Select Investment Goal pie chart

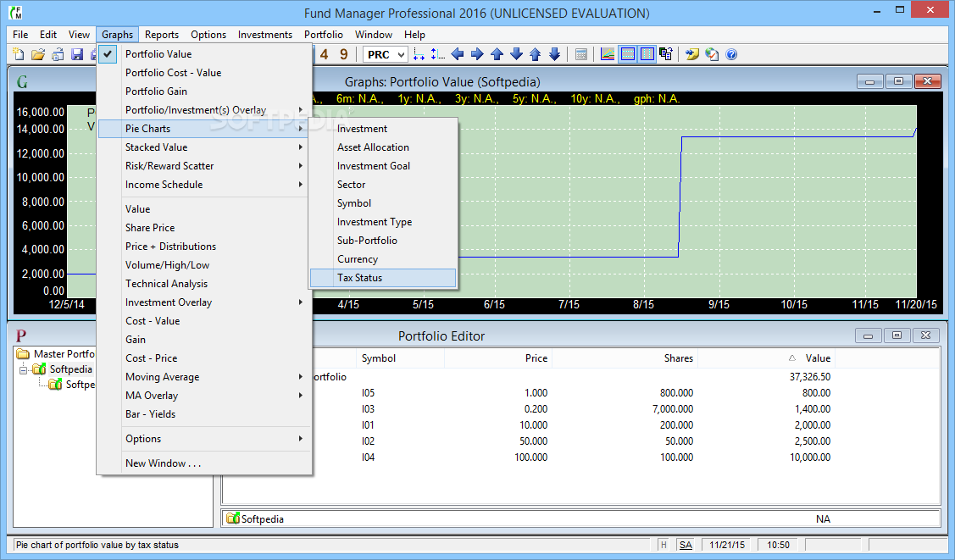pyautogui.click(x=383, y=166)
